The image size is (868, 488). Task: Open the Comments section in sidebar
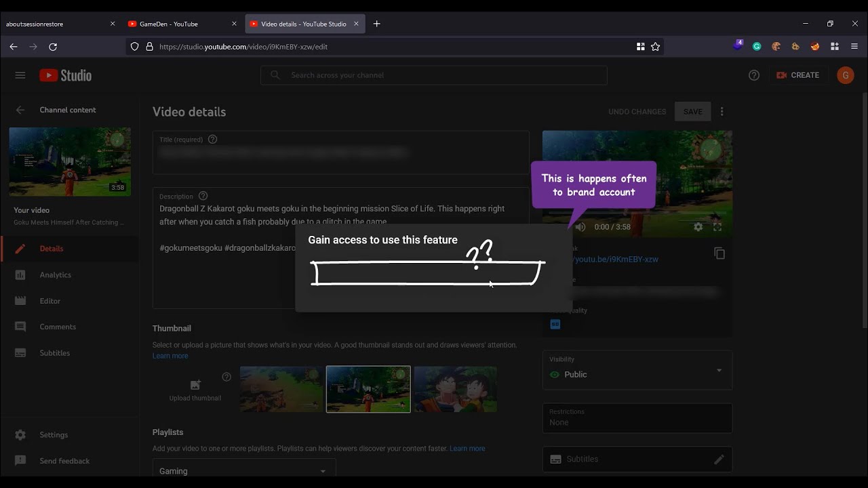(x=69, y=327)
